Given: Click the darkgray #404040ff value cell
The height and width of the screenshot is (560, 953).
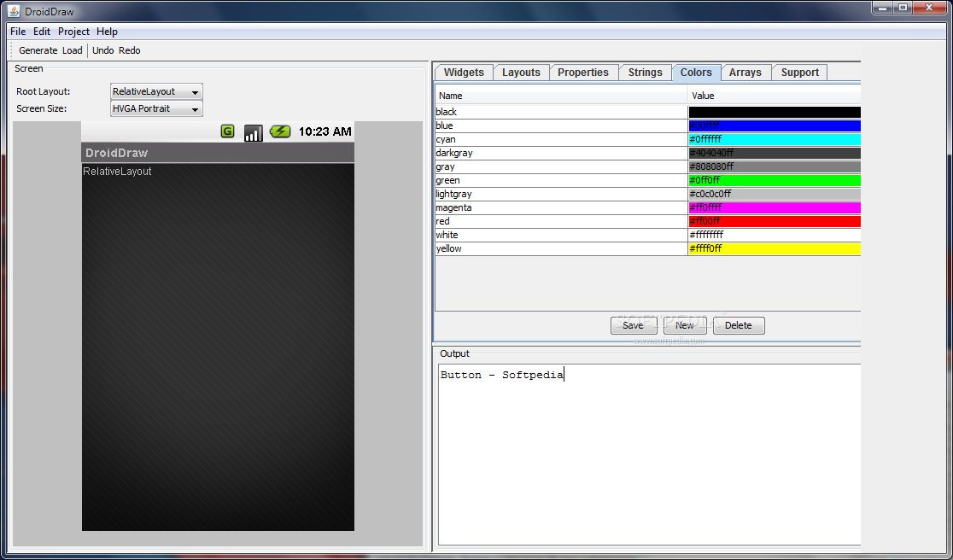Looking at the screenshot, I should (775, 153).
